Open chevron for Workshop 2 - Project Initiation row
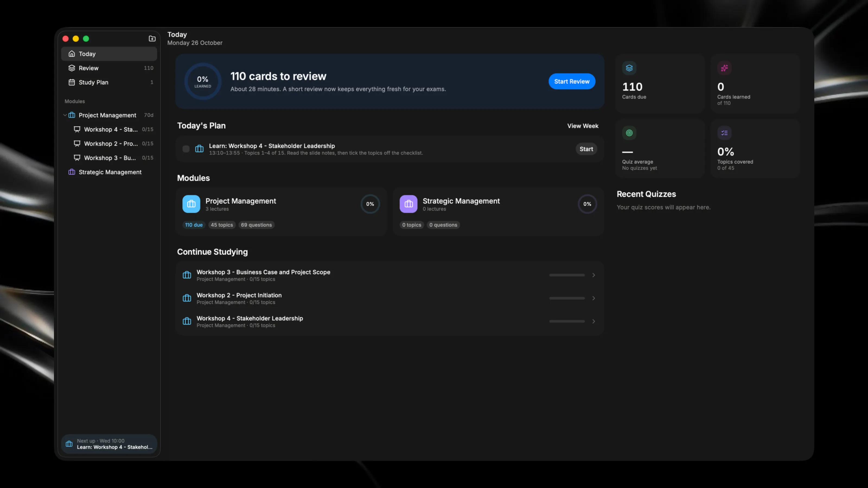Viewport: 868px width, 488px height. point(593,298)
